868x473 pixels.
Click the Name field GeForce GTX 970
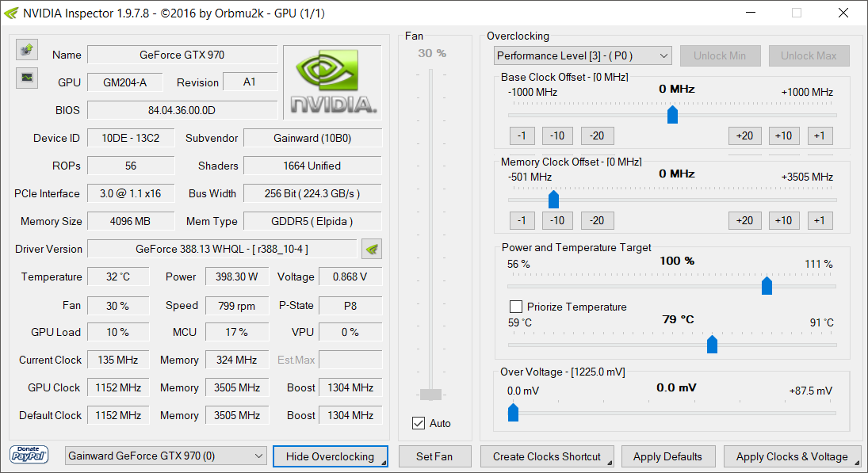(182, 55)
